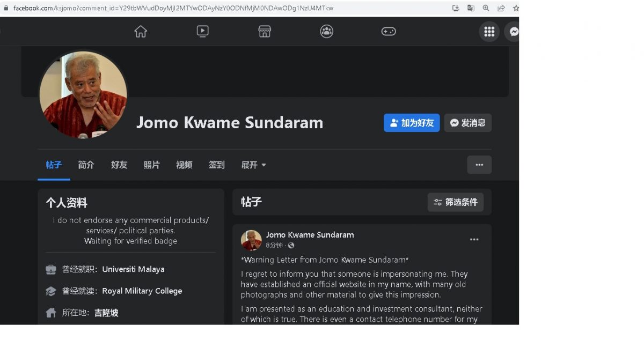Expand the 展开 more tabs dropdown
Screen dimensions: 644x362
pos(253,165)
